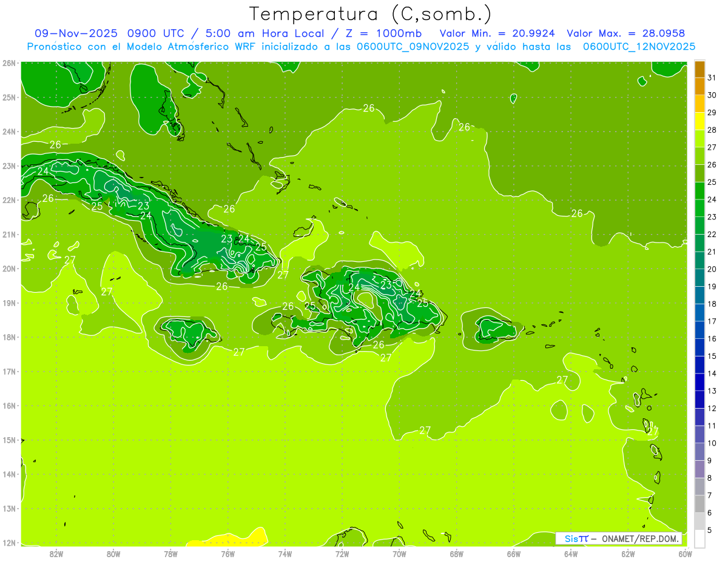Click the 21N latitude axis label

point(10,235)
